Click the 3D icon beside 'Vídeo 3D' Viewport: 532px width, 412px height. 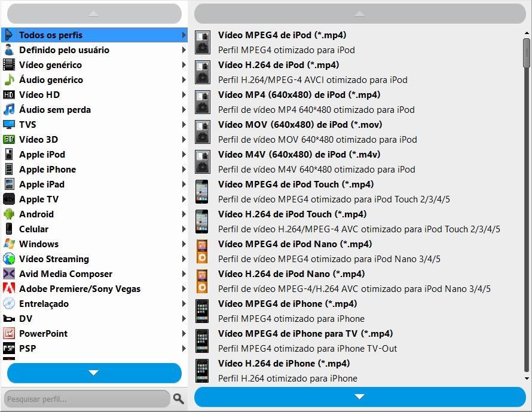[9, 139]
